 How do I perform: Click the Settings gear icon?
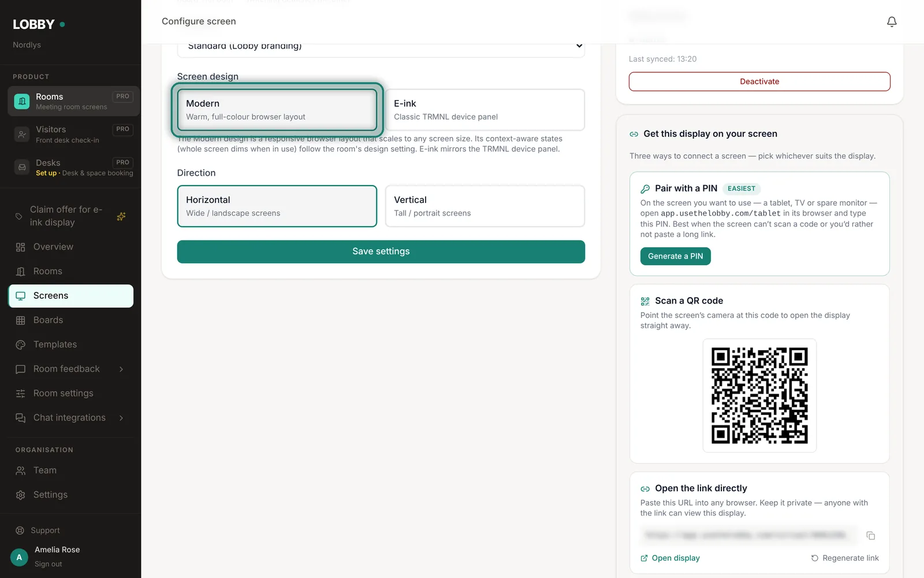click(21, 495)
